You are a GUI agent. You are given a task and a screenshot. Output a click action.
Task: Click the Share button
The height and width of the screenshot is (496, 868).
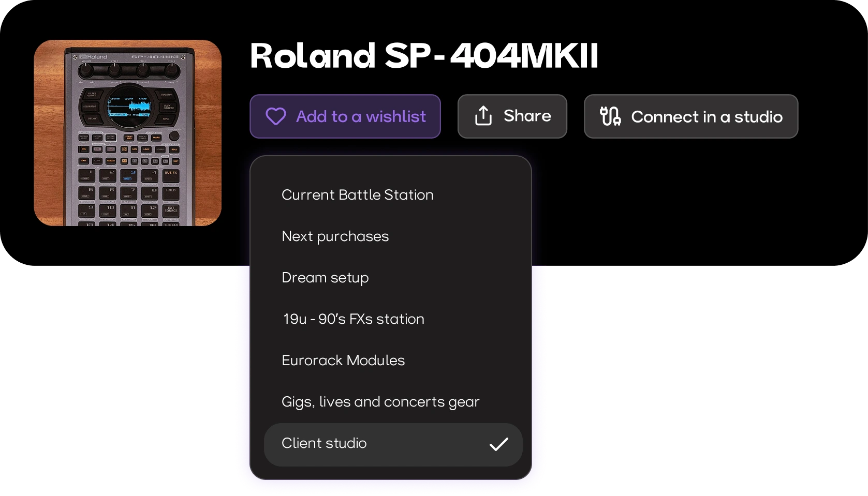(512, 116)
